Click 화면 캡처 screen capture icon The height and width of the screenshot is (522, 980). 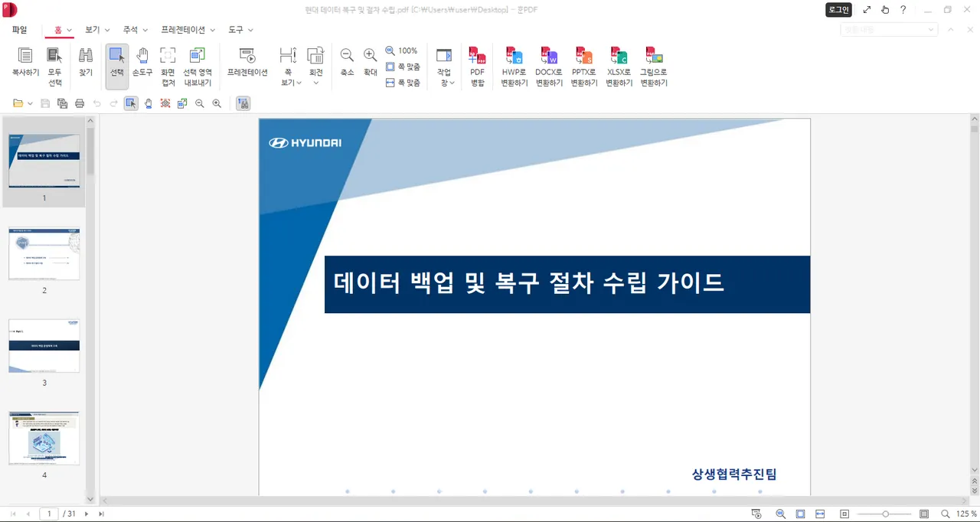point(168,67)
